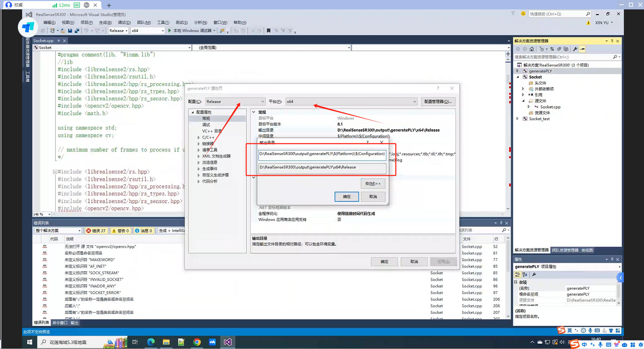Open the 项目(P) menu
The height and width of the screenshot is (349, 644).
coord(87,22)
